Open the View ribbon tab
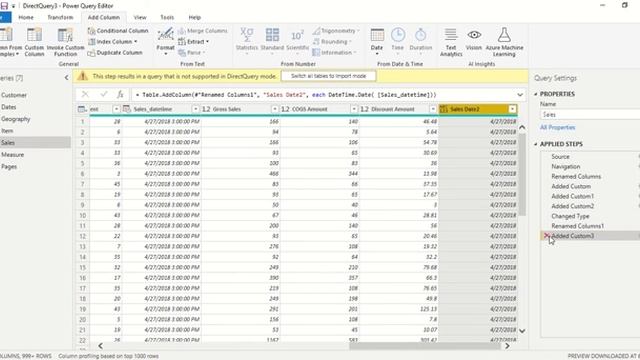This screenshot has width=640, height=360. coord(140,17)
